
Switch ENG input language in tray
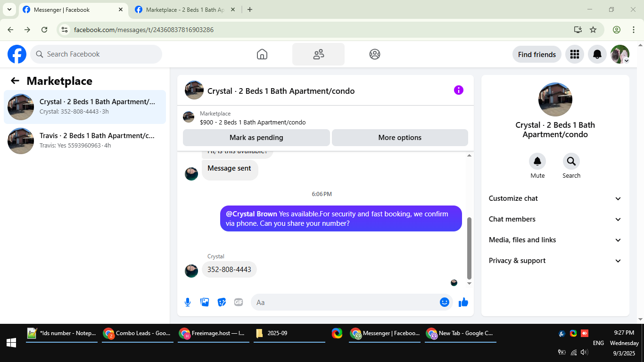pyautogui.click(x=598, y=343)
